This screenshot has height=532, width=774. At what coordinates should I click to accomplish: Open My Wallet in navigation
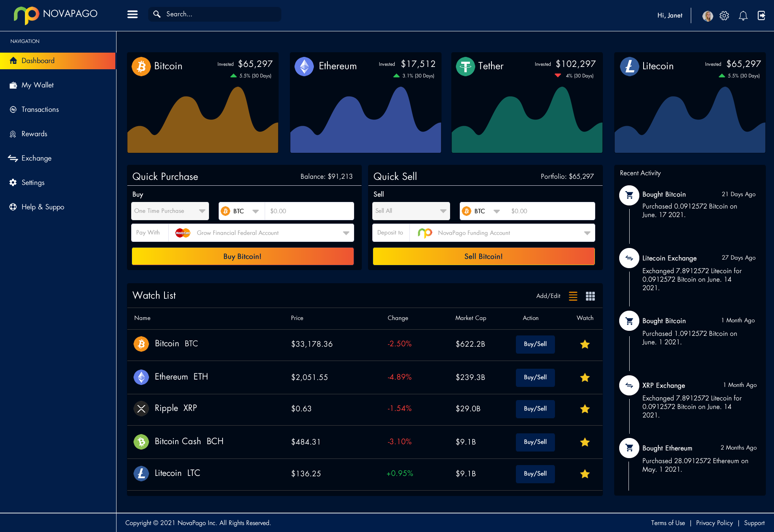click(x=38, y=85)
